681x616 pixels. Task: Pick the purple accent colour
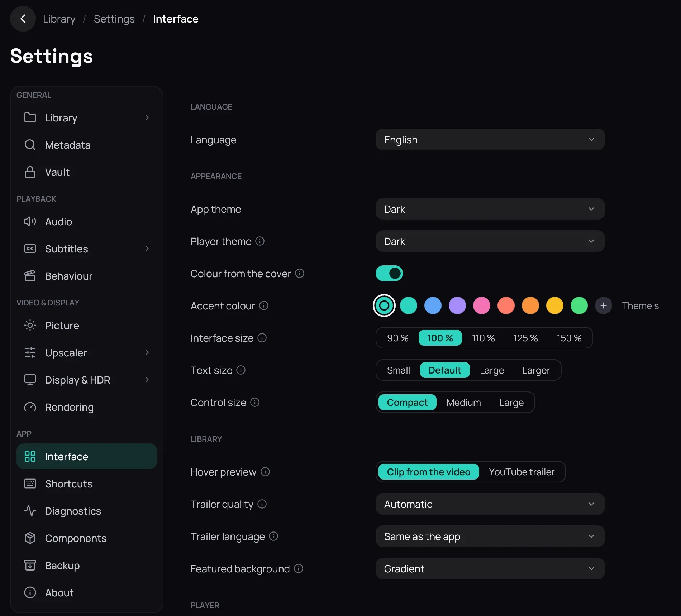(457, 305)
